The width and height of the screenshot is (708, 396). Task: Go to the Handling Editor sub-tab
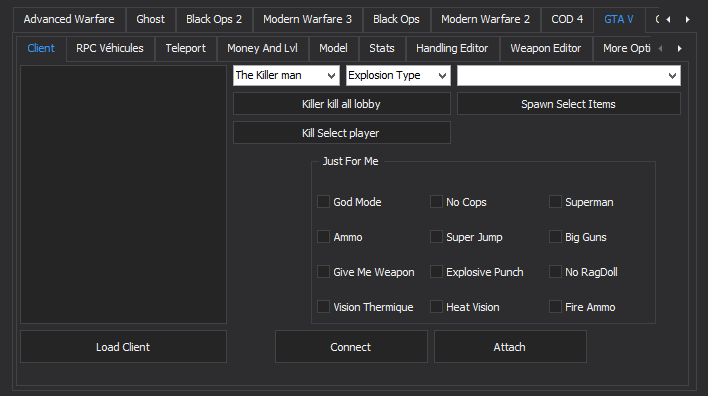452,48
